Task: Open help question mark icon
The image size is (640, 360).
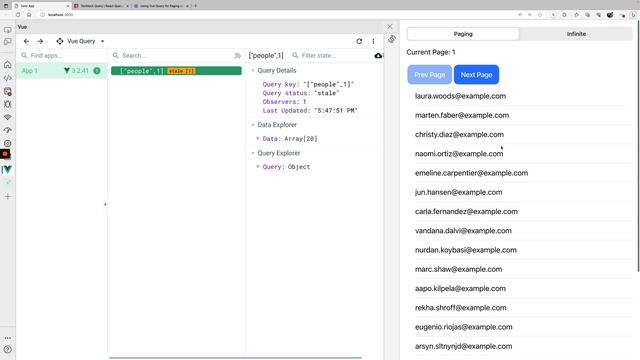Action: tap(7, 350)
